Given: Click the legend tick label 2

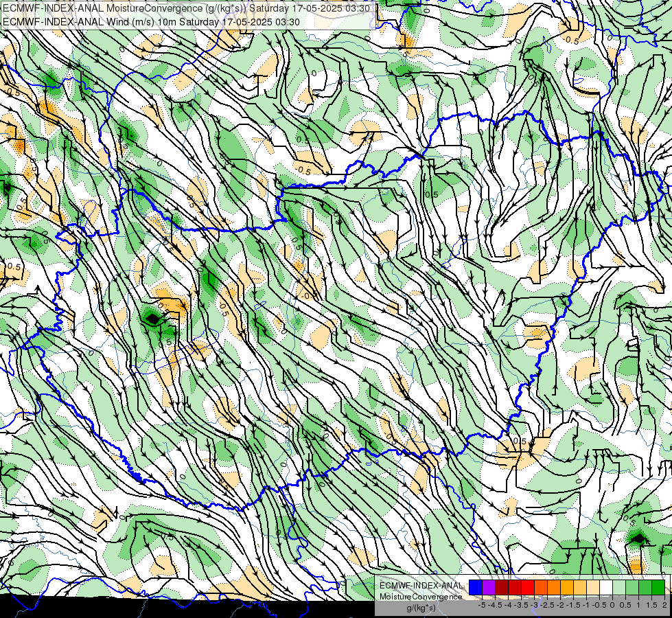Looking at the screenshot, I should tap(664, 605).
